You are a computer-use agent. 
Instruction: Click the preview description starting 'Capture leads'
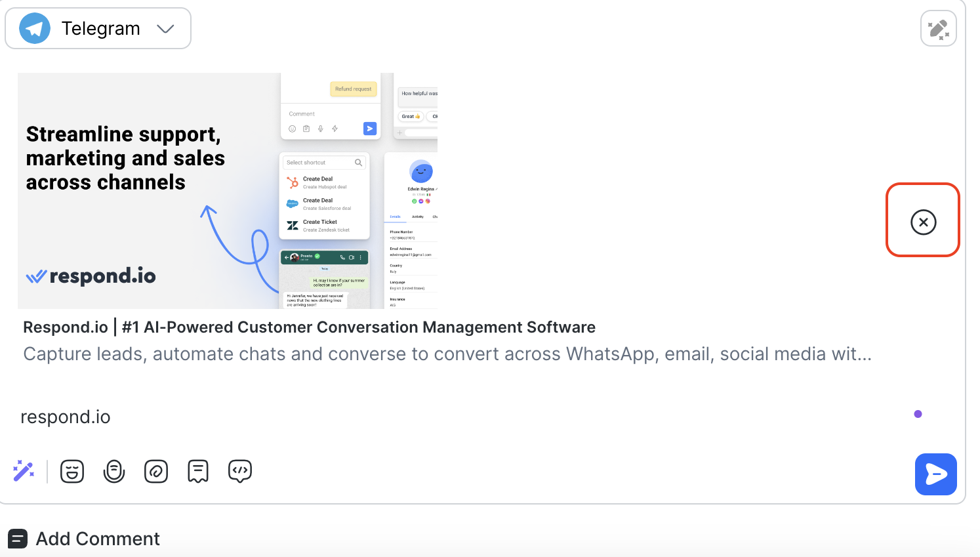click(447, 354)
